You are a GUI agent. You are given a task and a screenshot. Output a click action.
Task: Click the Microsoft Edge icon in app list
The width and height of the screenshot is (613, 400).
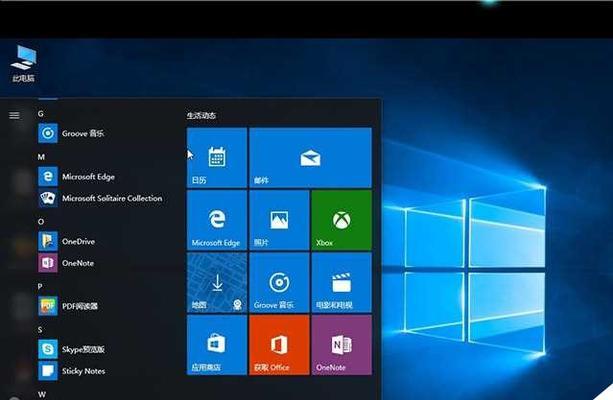tap(48, 176)
